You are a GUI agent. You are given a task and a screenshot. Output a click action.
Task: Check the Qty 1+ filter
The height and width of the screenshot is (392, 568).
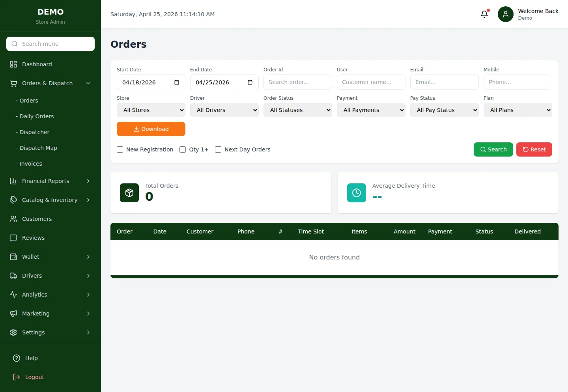[183, 149]
